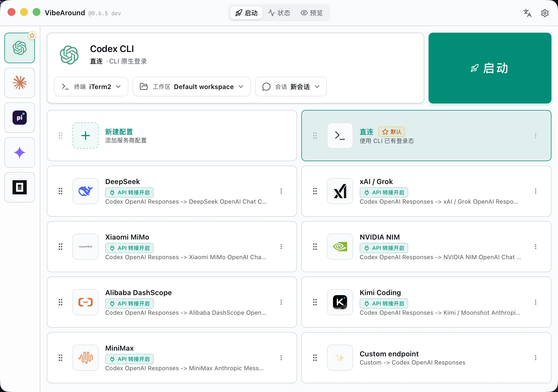This screenshot has height=392, width=558.
Task: Grab the drag handle on Alibaba DashScope card
Action: (x=60, y=302)
